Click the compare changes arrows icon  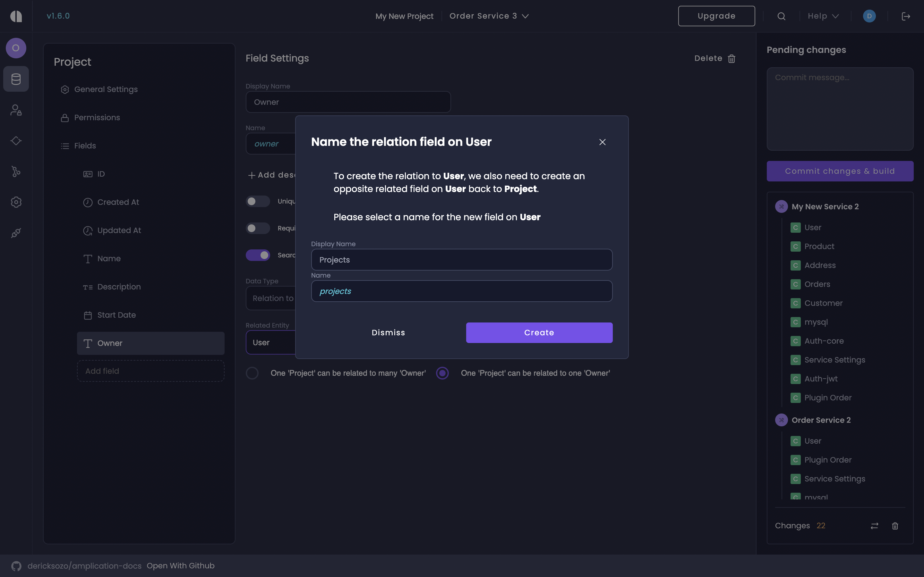tap(874, 526)
